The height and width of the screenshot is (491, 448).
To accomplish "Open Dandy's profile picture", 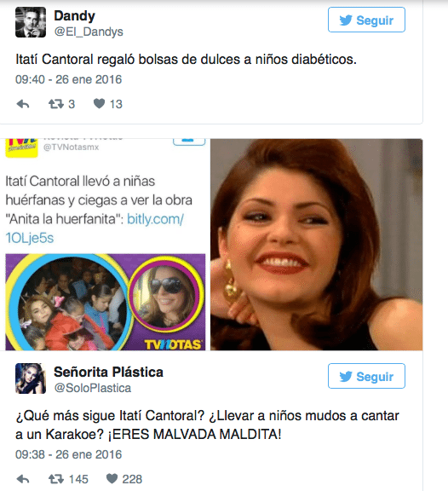I will point(31,22).
